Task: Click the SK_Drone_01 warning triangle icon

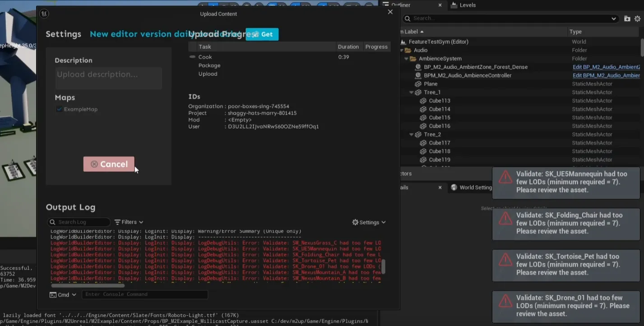Action: [x=505, y=301]
